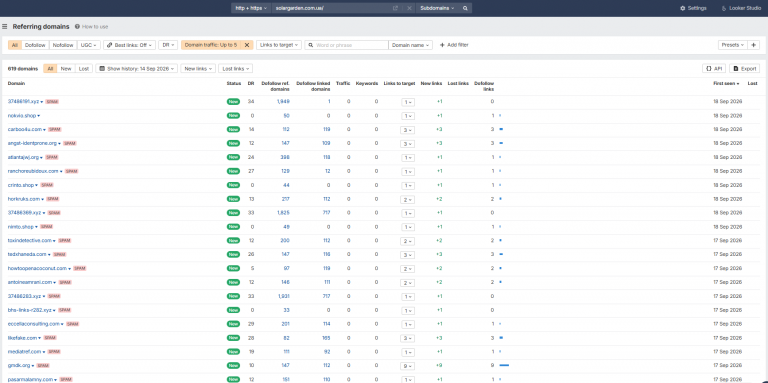Select the Dofollow link type filter

tap(35, 45)
